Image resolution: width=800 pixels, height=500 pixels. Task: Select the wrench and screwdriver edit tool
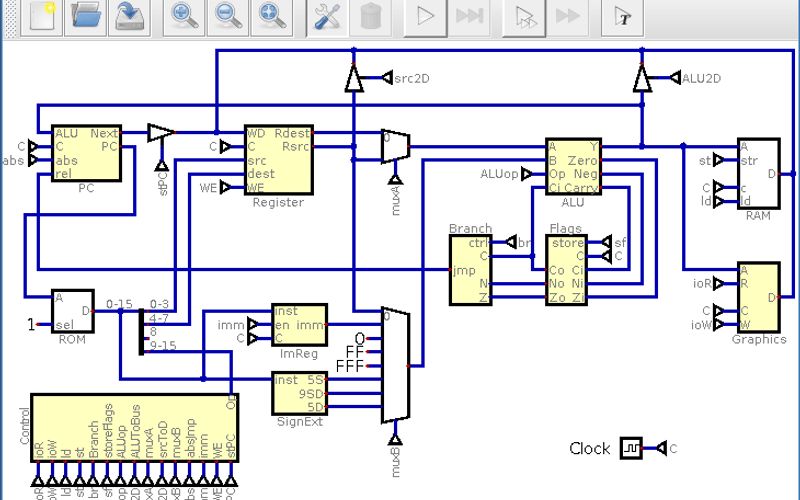point(326,16)
